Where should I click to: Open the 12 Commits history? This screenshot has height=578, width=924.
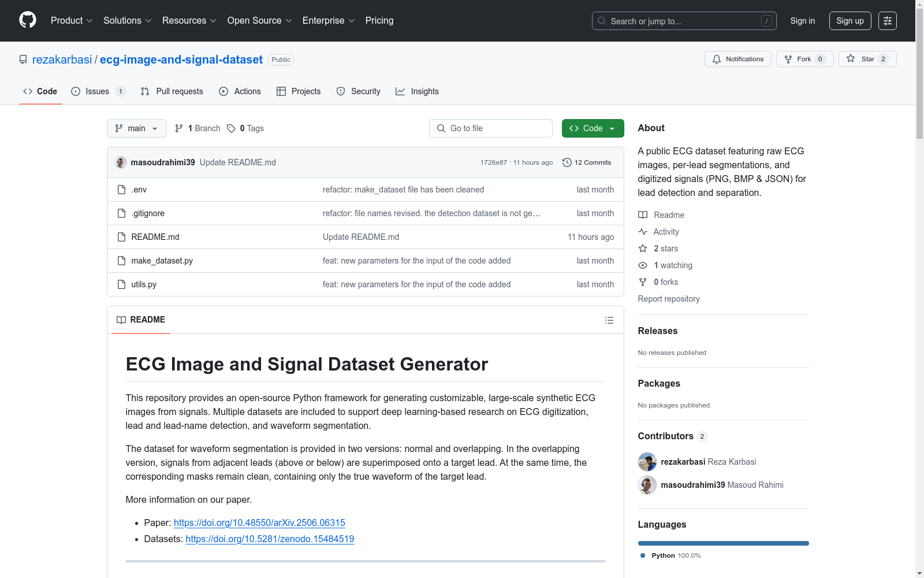pos(587,162)
